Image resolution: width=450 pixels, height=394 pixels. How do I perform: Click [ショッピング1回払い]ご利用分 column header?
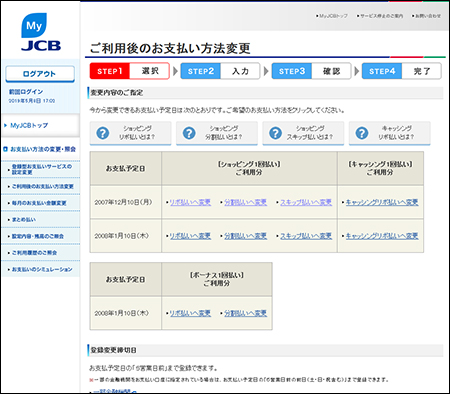click(249, 168)
